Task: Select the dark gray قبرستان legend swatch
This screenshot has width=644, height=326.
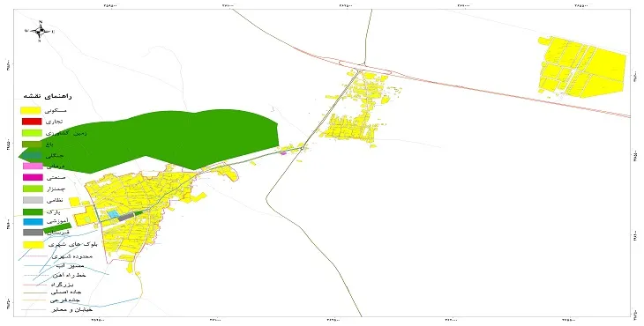Action: [33, 233]
